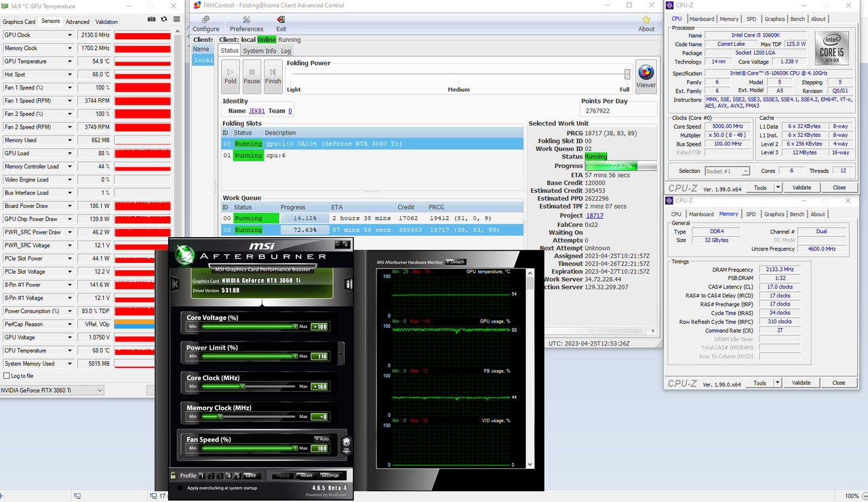Toggle Afterburner fan Auto button
The height and width of the screenshot is (502, 868).
[x=321, y=439]
